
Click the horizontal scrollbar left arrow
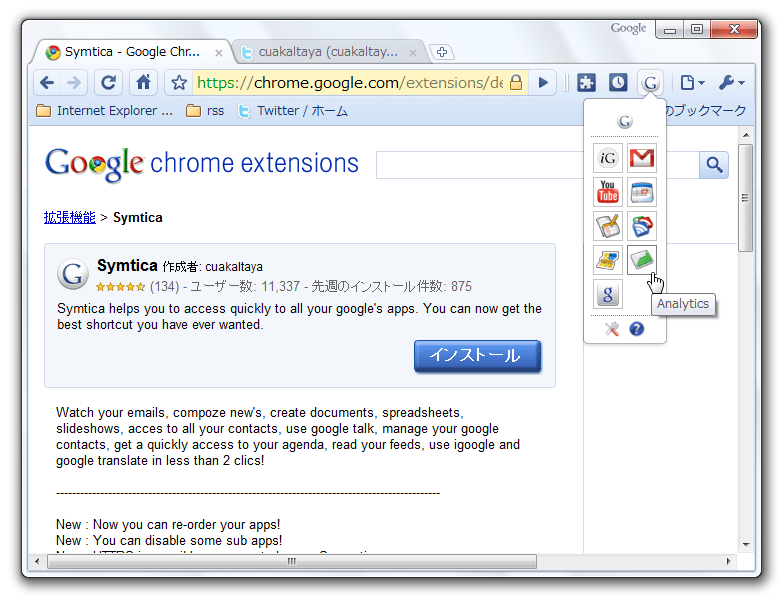(x=37, y=562)
